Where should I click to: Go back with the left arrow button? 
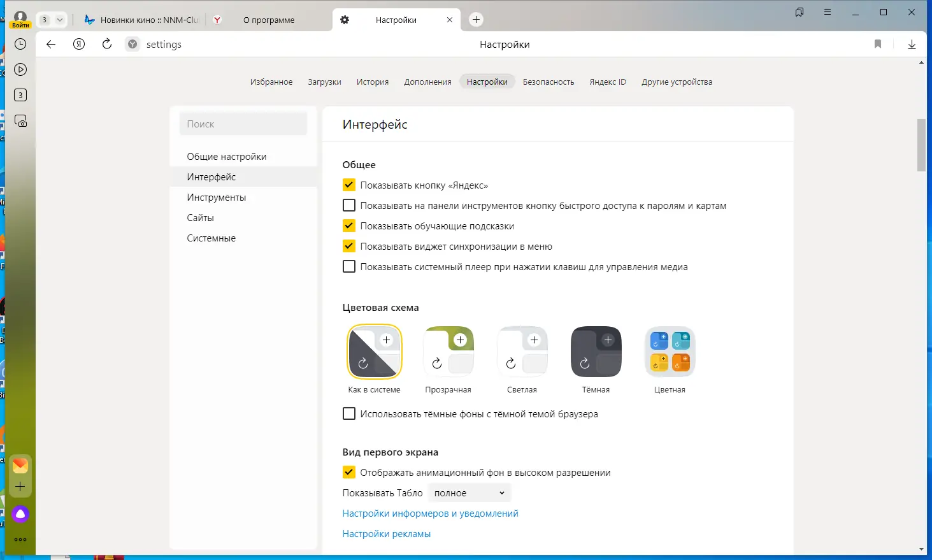pos(51,44)
